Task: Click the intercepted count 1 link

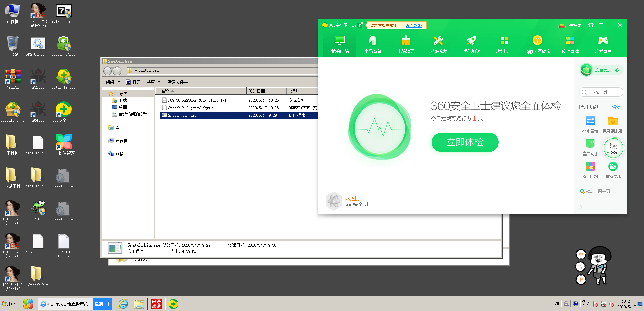Action: pyautogui.click(x=474, y=119)
